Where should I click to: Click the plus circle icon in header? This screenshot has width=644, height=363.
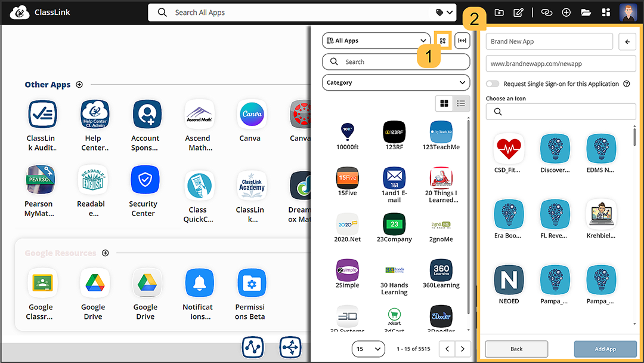566,13
